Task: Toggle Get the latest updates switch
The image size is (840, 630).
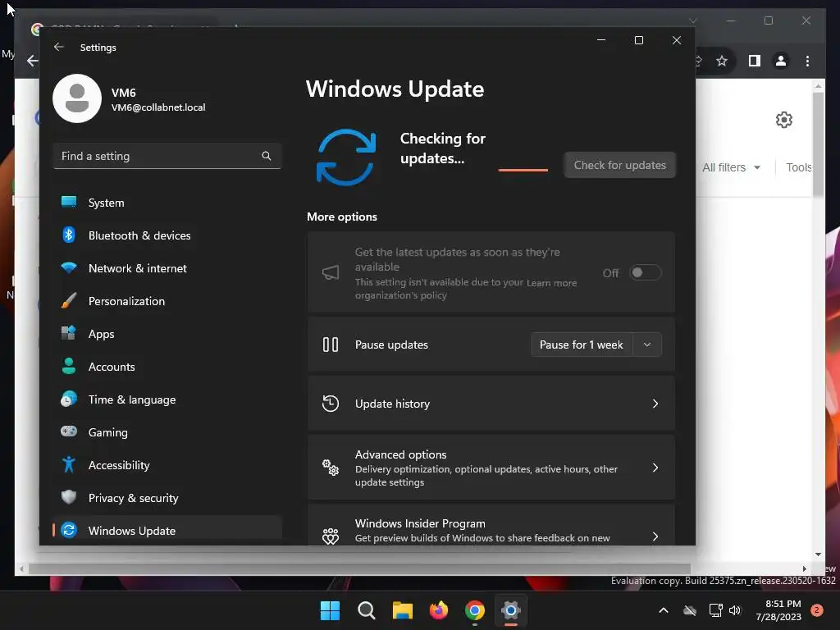Action: pos(645,272)
